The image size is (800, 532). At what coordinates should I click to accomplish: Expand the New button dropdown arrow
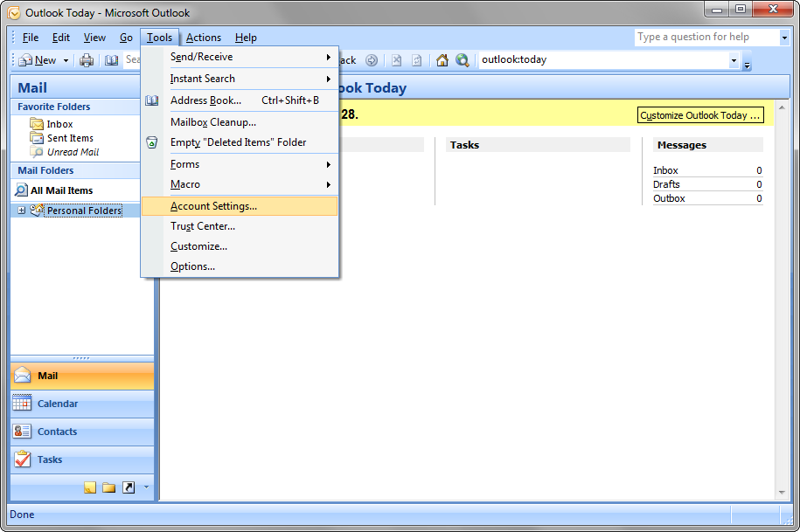(x=65, y=60)
